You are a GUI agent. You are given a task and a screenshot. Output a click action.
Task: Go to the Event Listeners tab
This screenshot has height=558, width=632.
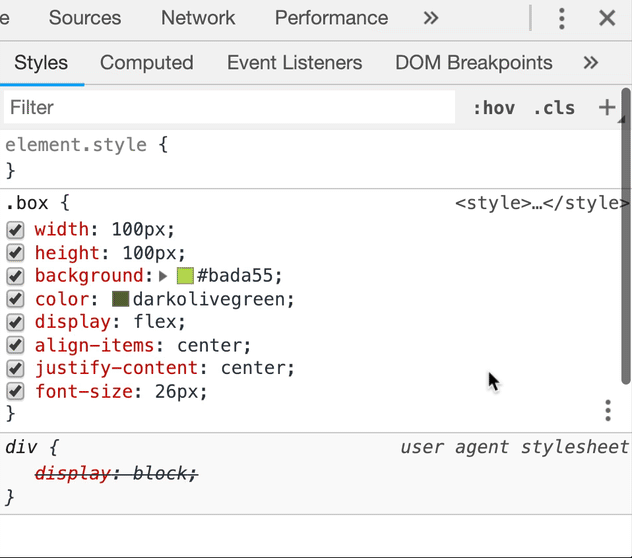click(294, 63)
